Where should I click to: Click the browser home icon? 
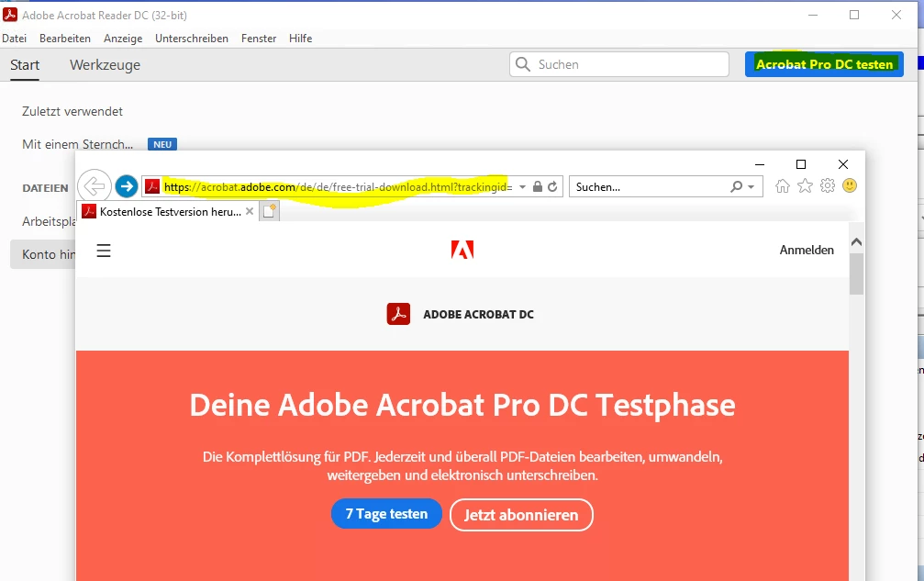(783, 186)
